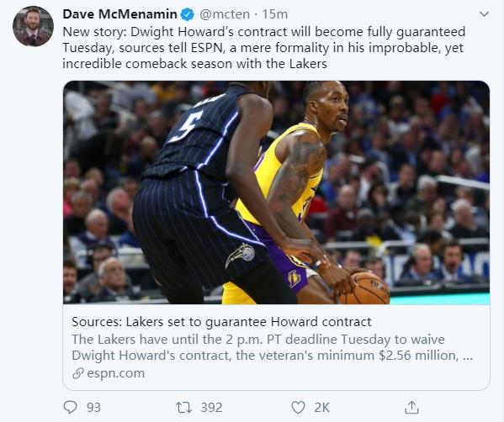The width and height of the screenshot is (504, 422).
Task: Click the reply speech bubble icon
Action: 70,407
